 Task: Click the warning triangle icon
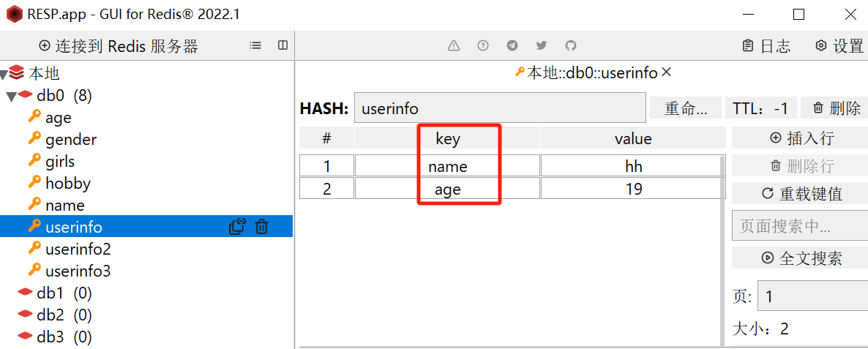(x=454, y=46)
